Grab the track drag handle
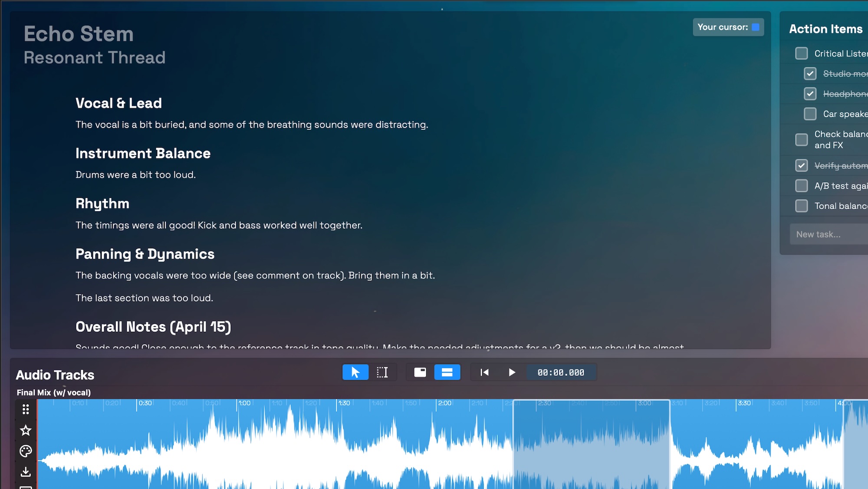The image size is (868, 489). pyautogui.click(x=26, y=409)
